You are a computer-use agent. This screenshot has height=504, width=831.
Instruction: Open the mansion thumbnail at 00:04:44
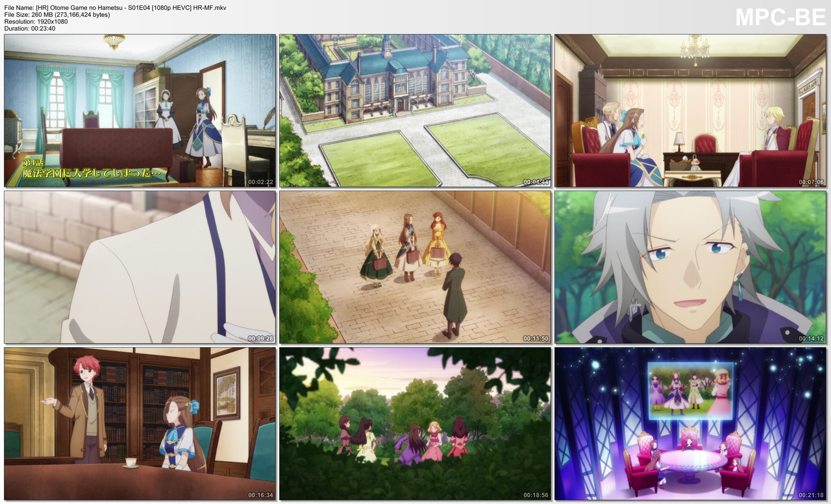[415, 111]
